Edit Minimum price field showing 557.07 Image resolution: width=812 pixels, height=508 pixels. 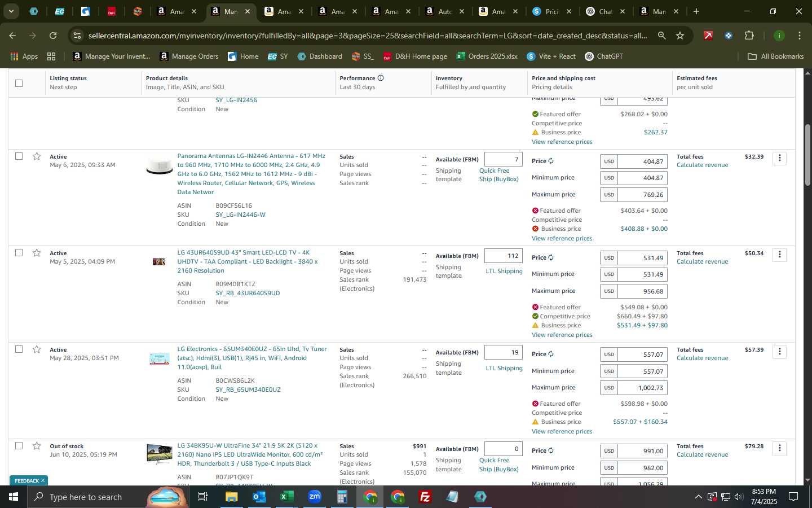(x=642, y=371)
